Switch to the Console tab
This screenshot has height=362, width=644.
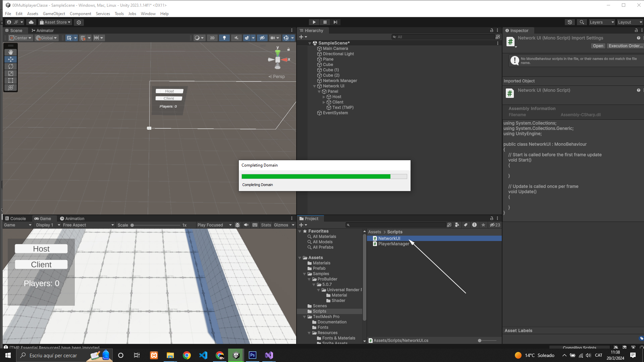(15, 219)
